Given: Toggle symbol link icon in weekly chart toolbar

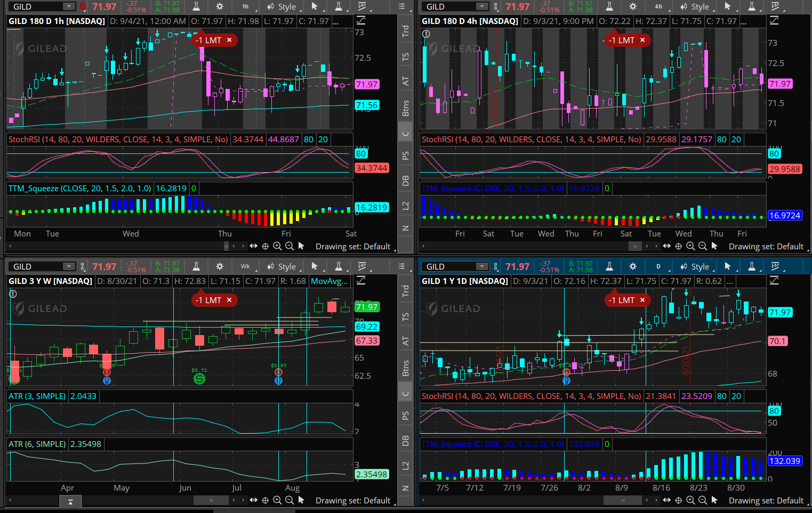Looking at the screenshot, I should [x=83, y=266].
